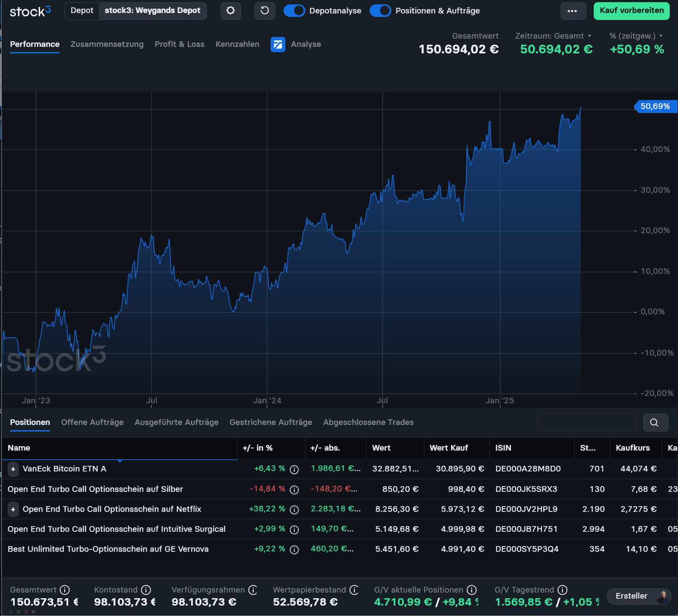The height and width of the screenshot is (616, 678).
Task: Click ISIN DE000JV2HPL9
Action: (x=526, y=509)
